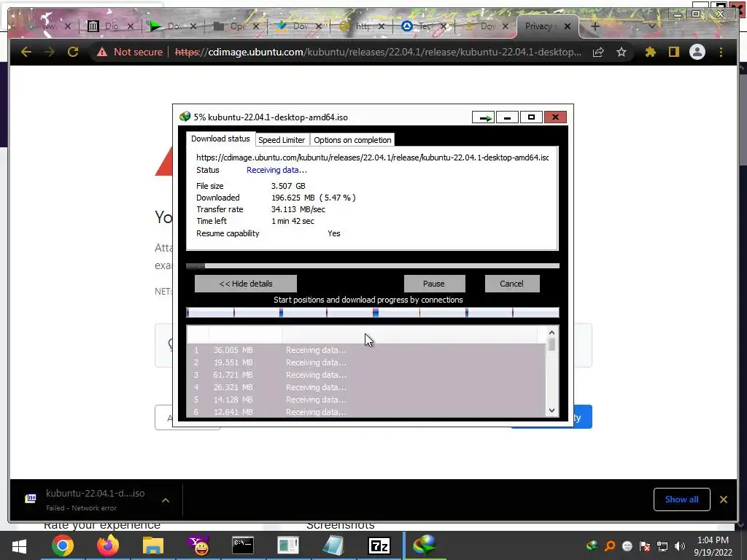747x560 pixels.
Task: Select connection 5 row showing 14.128 MB
Action: (366, 400)
